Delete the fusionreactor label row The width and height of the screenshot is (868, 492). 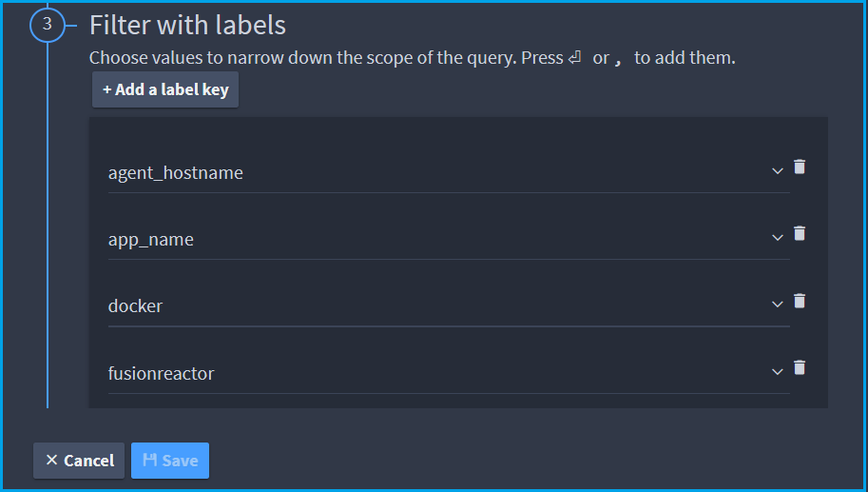coord(800,368)
